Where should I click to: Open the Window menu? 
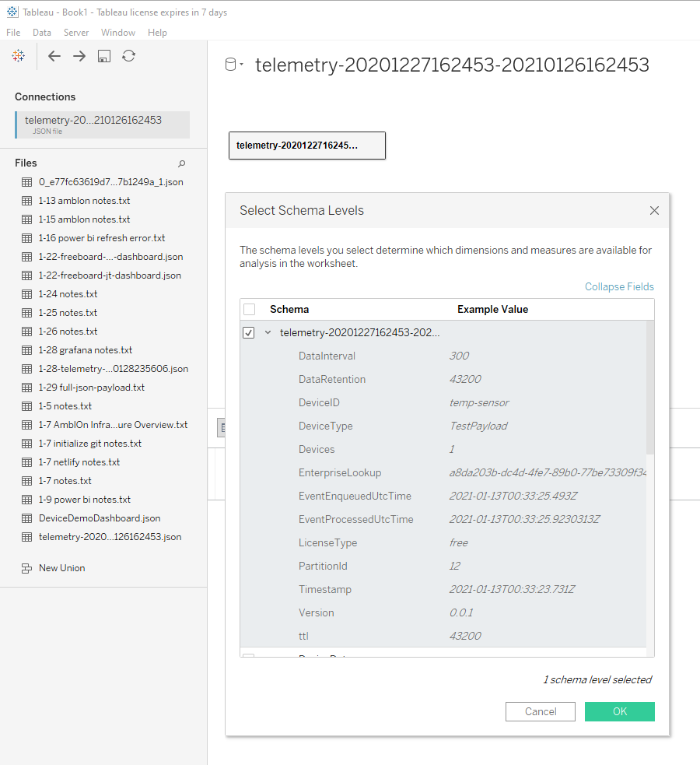click(x=118, y=33)
